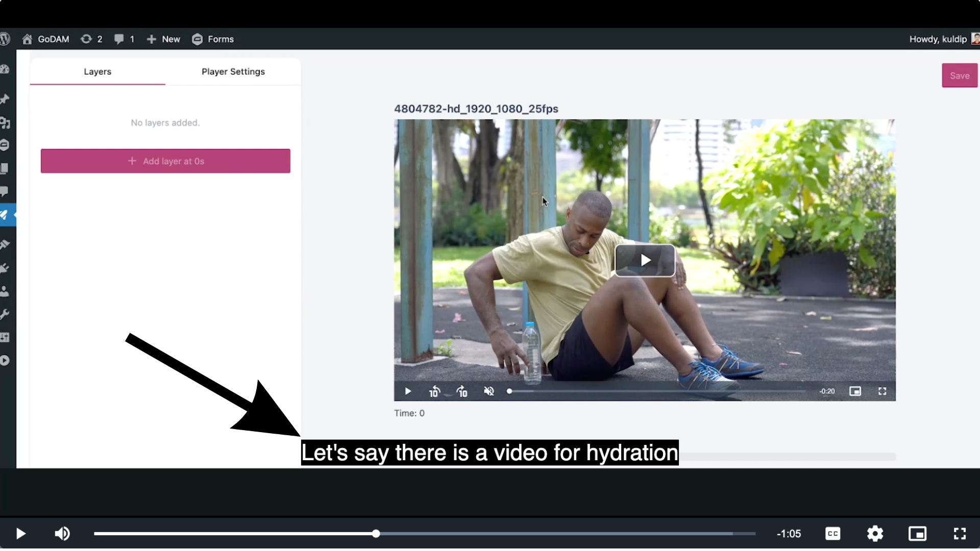Play the outer screencast video
The height and width of the screenshot is (551, 980).
20,534
